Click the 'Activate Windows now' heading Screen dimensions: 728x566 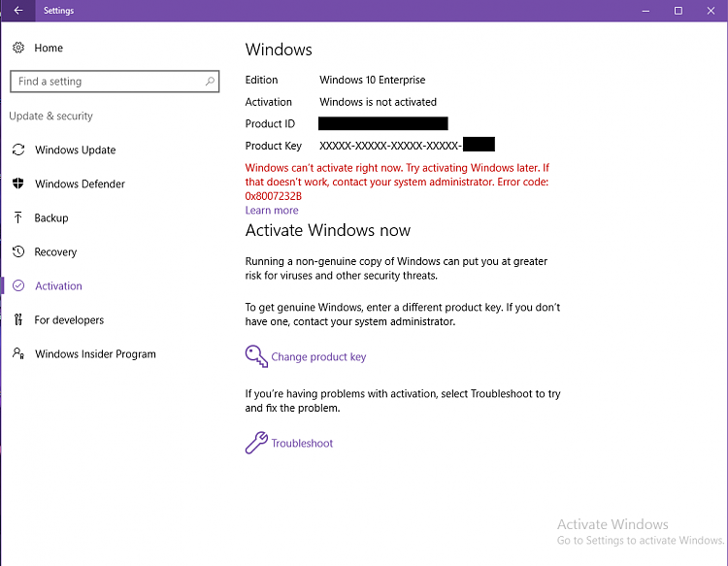328,230
